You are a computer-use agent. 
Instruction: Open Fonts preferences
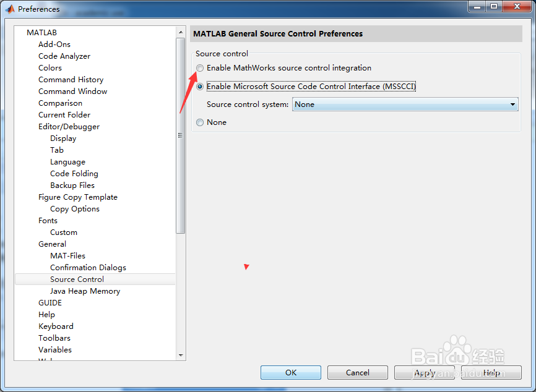48,221
